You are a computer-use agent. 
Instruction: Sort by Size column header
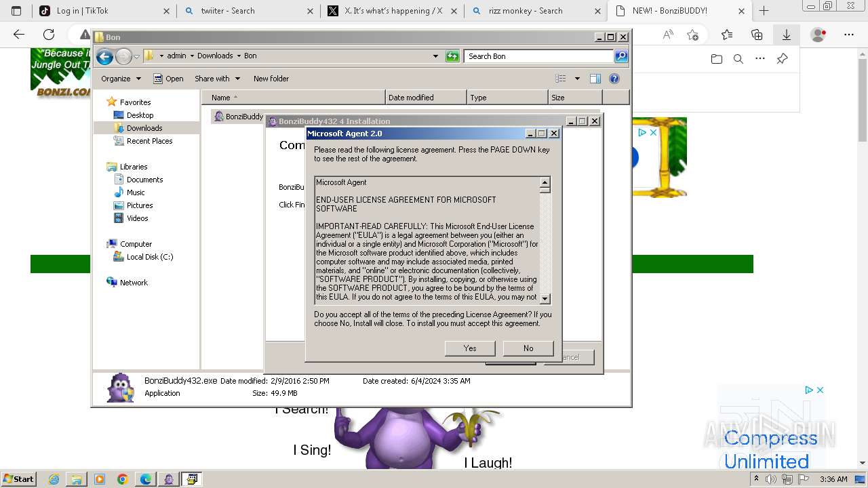[575, 98]
